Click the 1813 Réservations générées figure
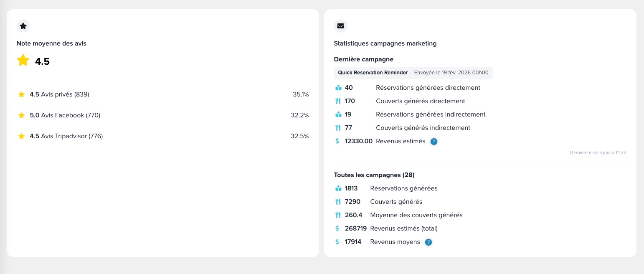Screen dimensions: 644x274 (x=351, y=188)
